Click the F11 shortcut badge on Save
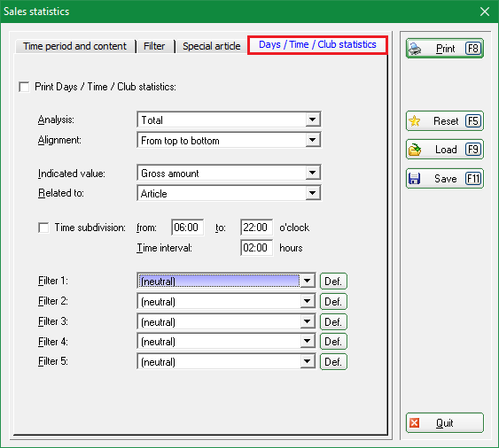The height and width of the screenshot is (448, 499). 472,178
